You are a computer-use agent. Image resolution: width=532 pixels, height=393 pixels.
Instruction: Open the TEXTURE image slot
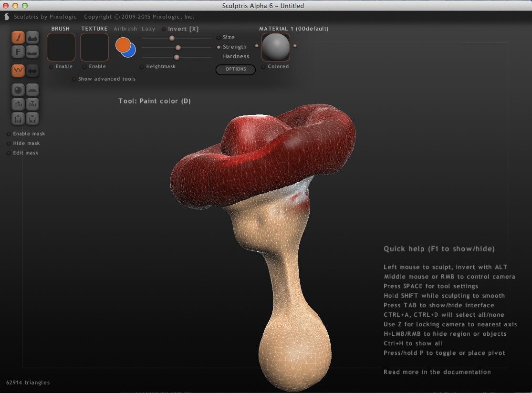coord(94,47)
